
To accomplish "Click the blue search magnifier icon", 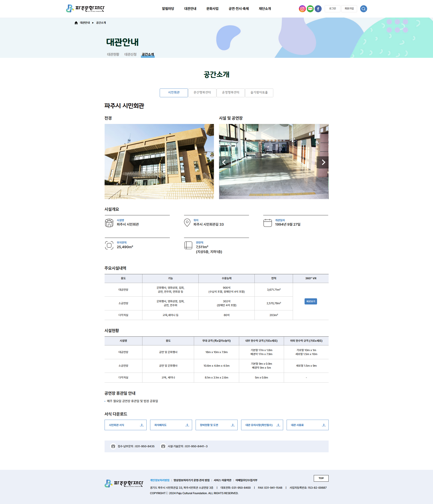I will point(363,9).
